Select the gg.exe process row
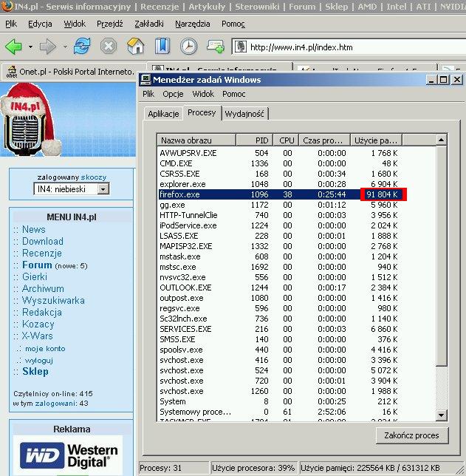 pos(282,205)
